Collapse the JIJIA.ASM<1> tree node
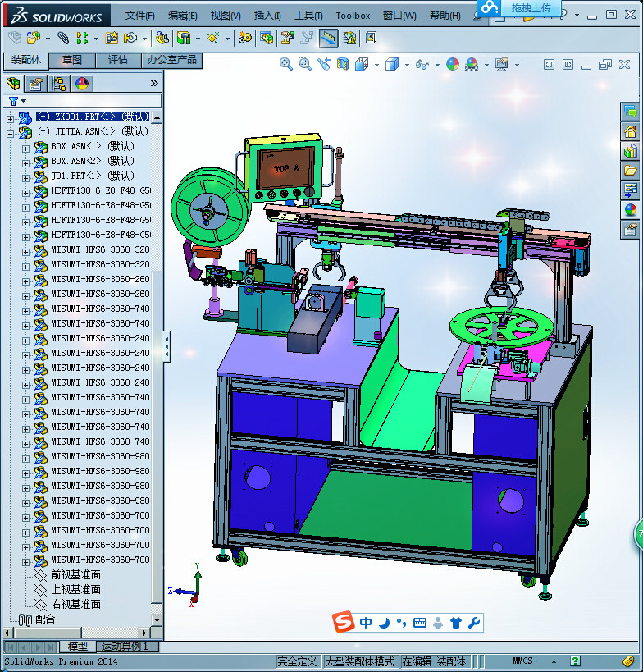Viewport: 643px width, 672px height. click(x=11, y=134)
